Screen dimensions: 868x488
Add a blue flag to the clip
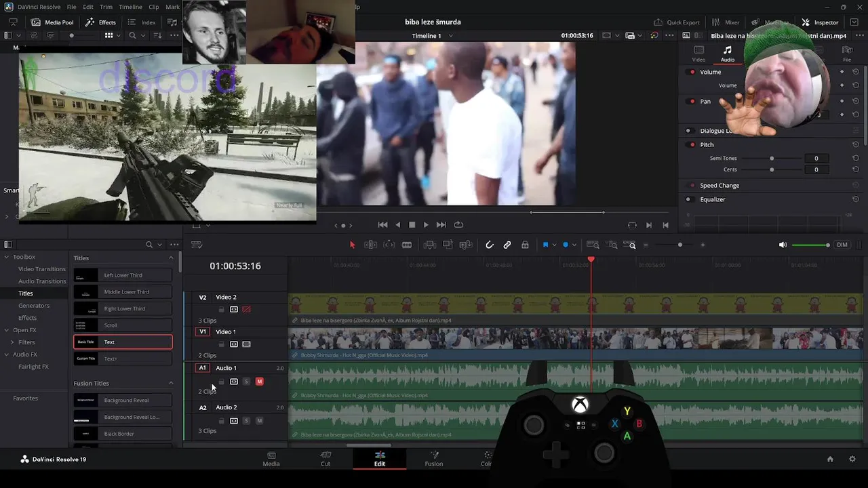545,245
